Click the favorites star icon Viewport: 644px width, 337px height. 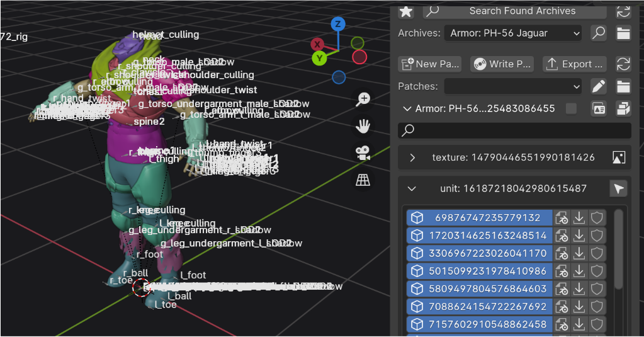(x=406, y=11)
